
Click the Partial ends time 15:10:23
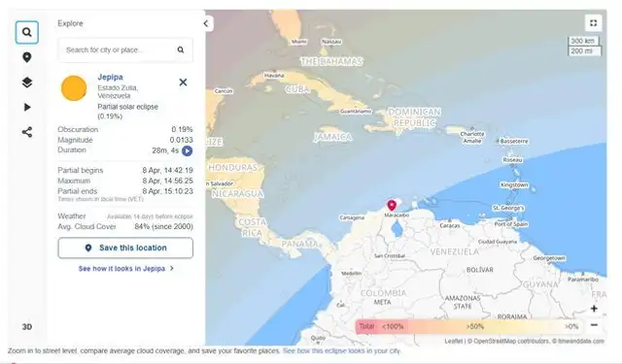click(x=168, y=191)
